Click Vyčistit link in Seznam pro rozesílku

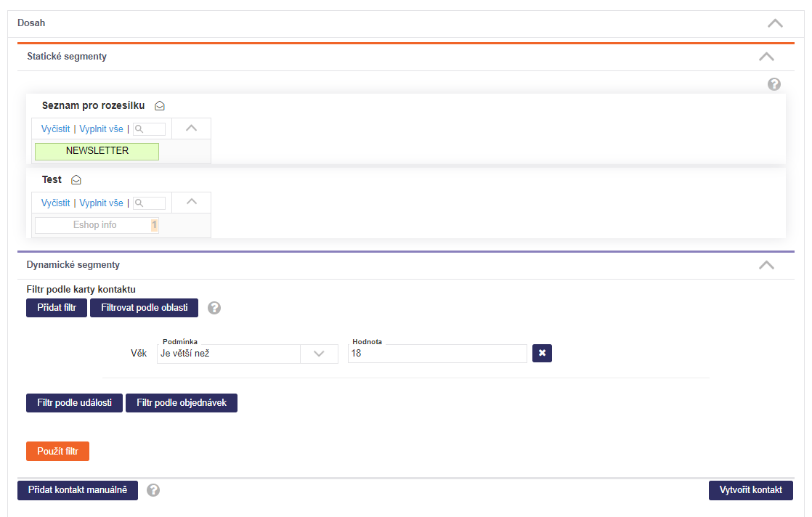(56, 129)
